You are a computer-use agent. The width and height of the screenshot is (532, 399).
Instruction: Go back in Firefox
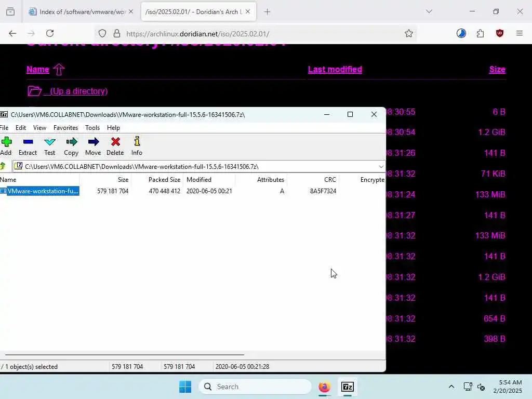pyautogui.click(x=12, y=33)
